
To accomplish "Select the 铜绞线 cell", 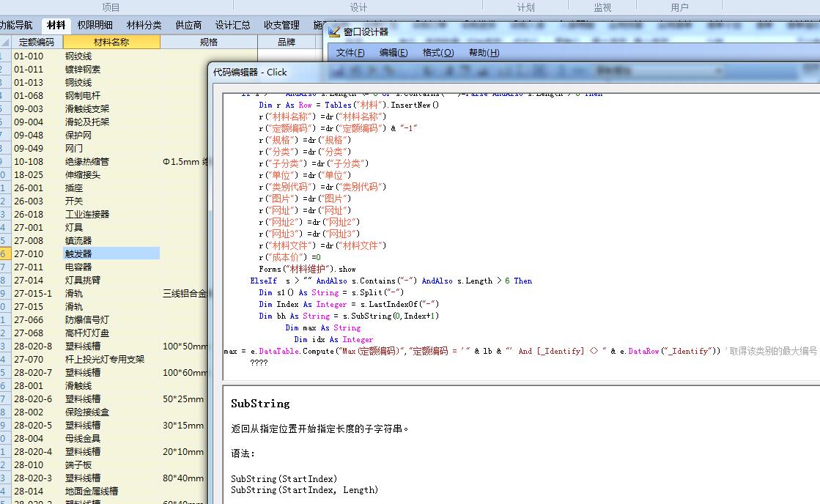I will (x=111, y=82).
